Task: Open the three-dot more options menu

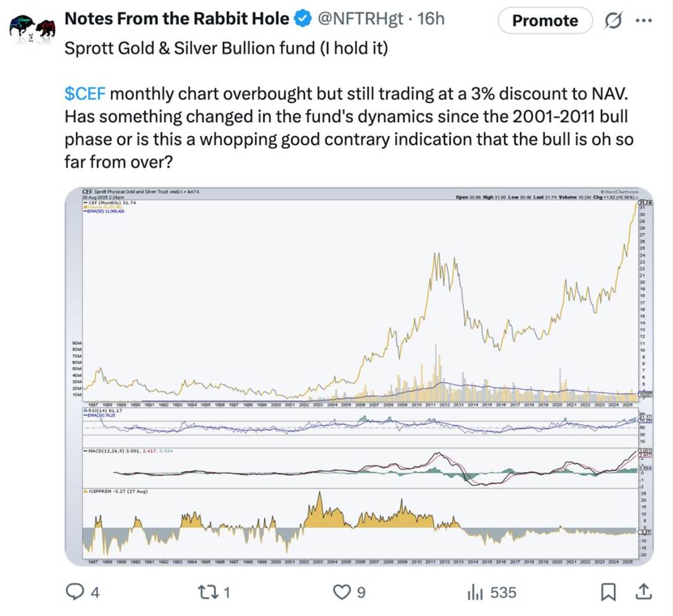Action: (643, 20)
